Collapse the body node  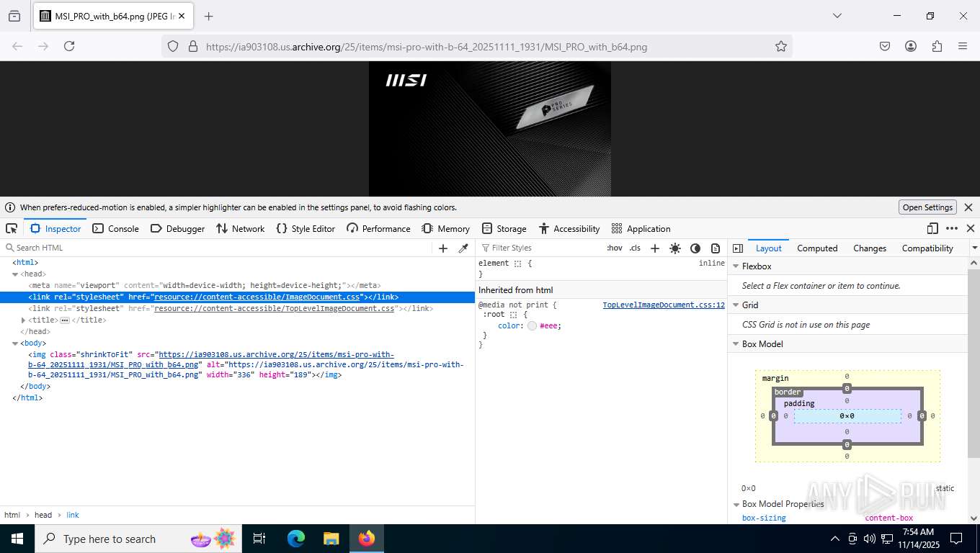[x=15, y=343]
